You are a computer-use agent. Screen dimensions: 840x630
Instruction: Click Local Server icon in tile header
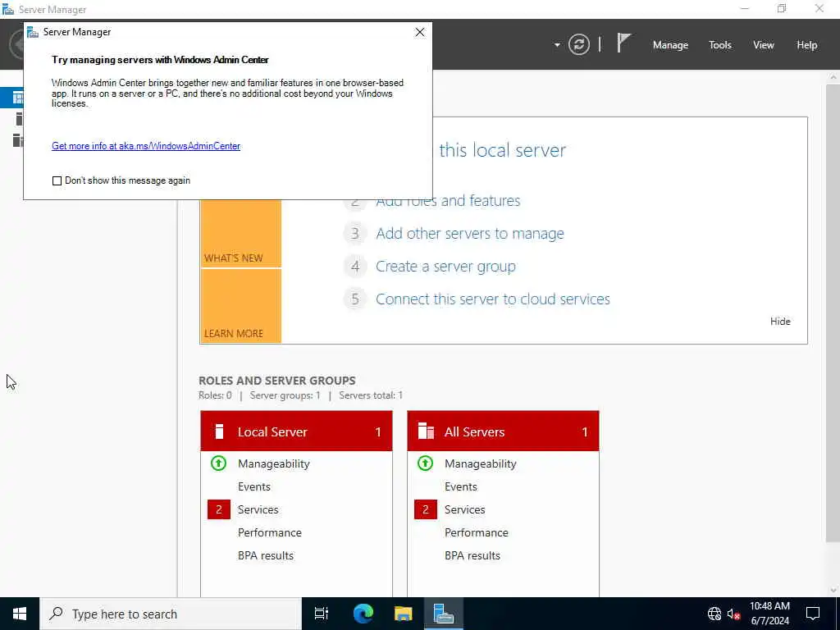(218, 431)
